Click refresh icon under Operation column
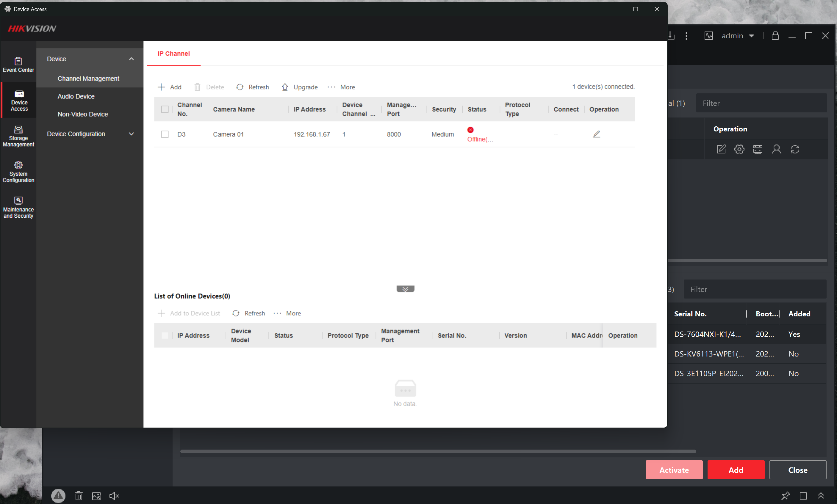The height and width of the screenshot is (504, 837). [795, 149]
